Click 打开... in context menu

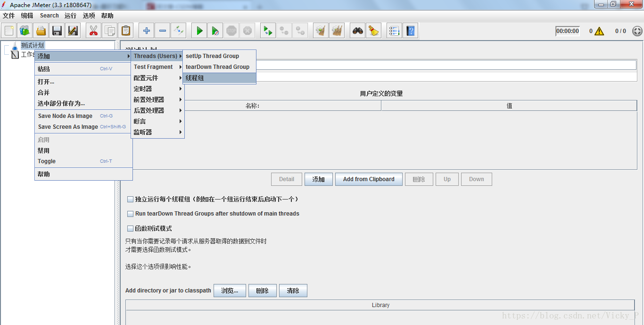[x=83, y=82]
